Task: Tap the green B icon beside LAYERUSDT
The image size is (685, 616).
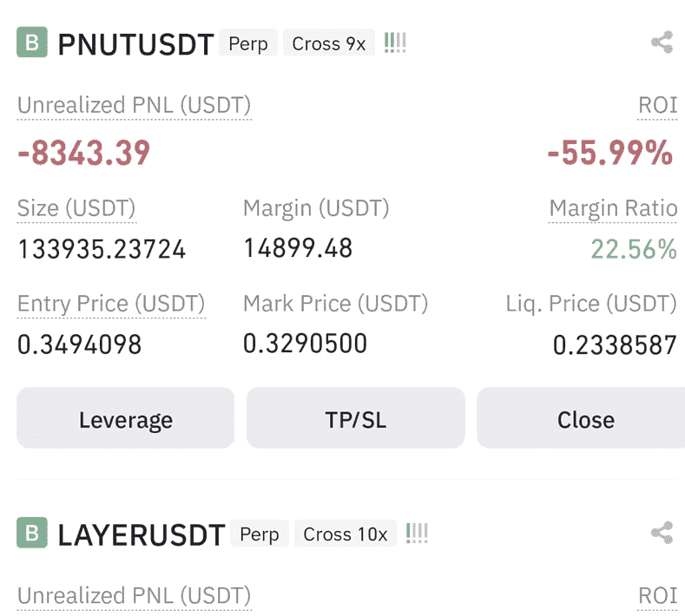Action: (x=32, y=533)
